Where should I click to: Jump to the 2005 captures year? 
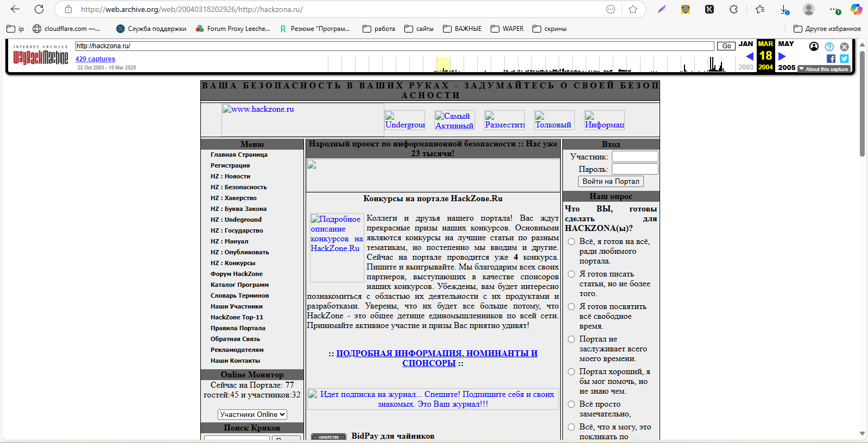click(x=787, y=68)
